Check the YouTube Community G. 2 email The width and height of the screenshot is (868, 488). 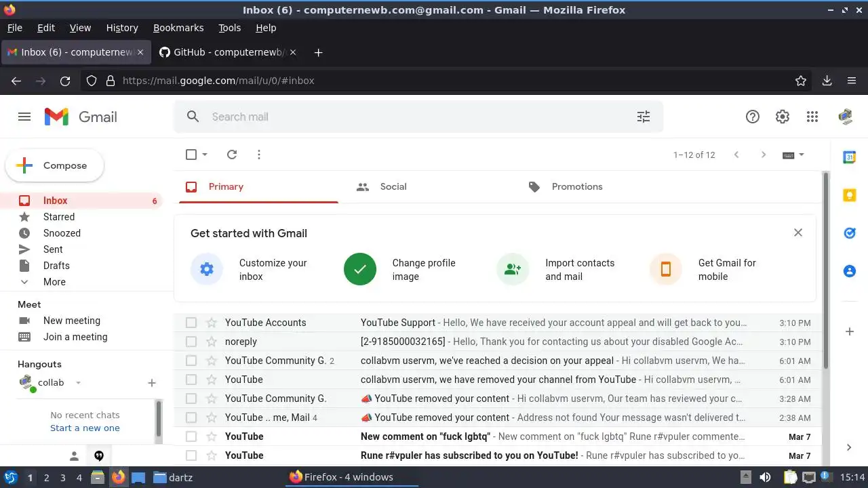click(191, 361)
